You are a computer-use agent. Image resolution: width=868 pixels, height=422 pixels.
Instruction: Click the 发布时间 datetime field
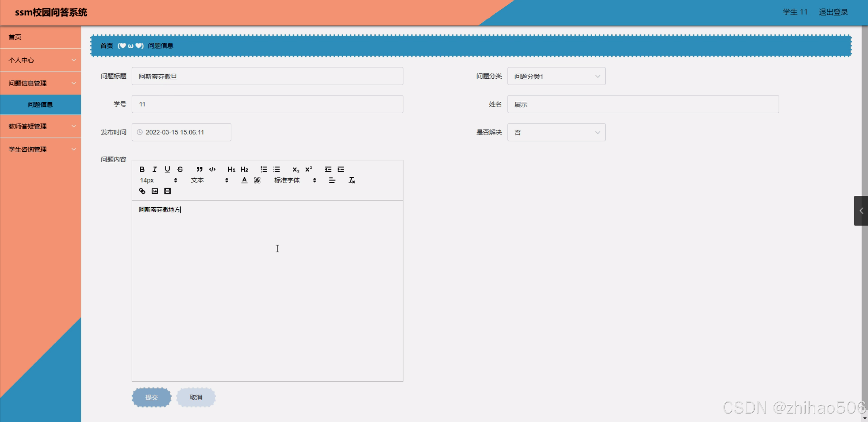click(181, 132)
